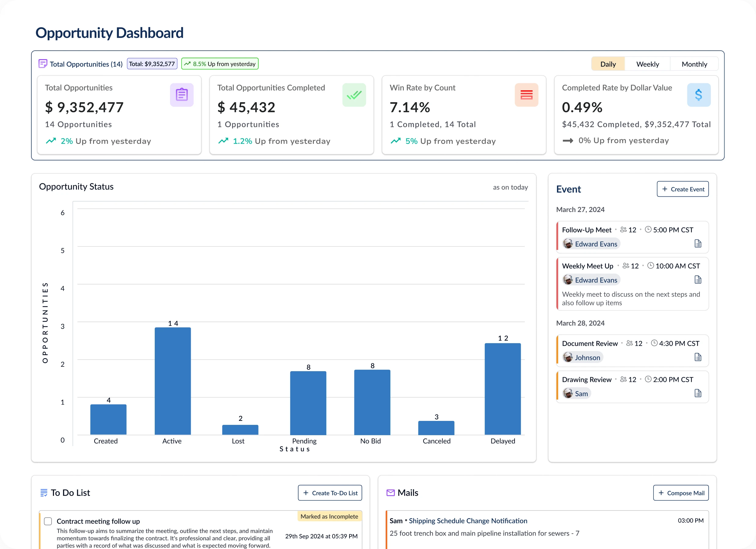Open document icon on Follow-Up Meet event

pyautogui.click(x=698, y=243)
